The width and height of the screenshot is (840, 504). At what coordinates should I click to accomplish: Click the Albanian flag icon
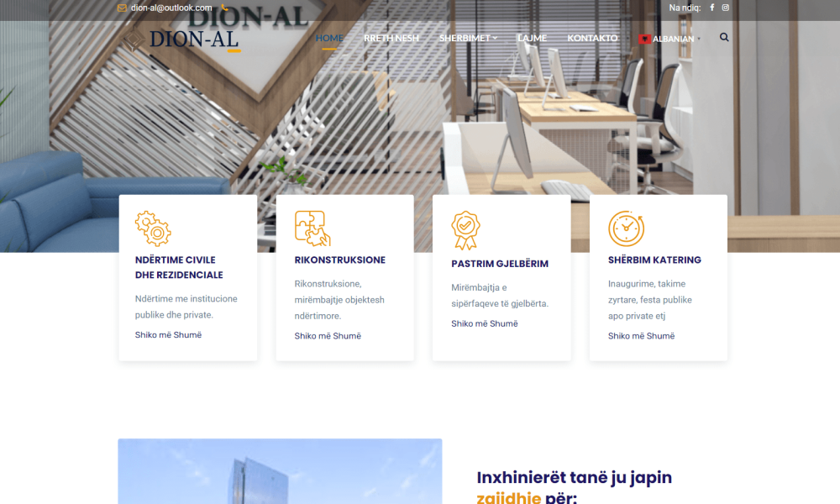point(644,39)
